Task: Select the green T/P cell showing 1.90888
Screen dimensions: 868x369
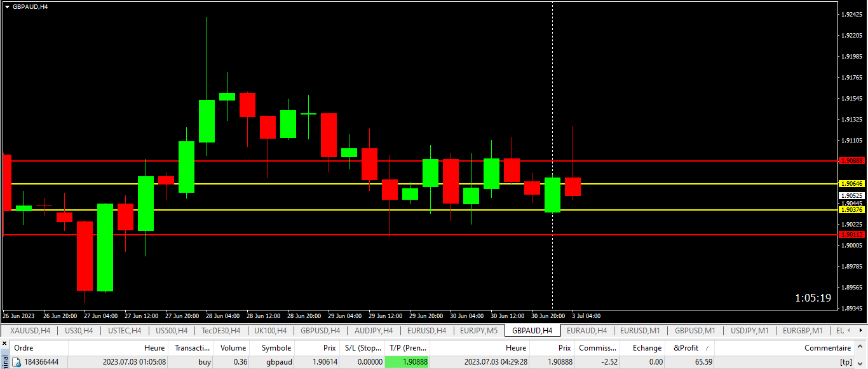Action: (x=407, y=362)
